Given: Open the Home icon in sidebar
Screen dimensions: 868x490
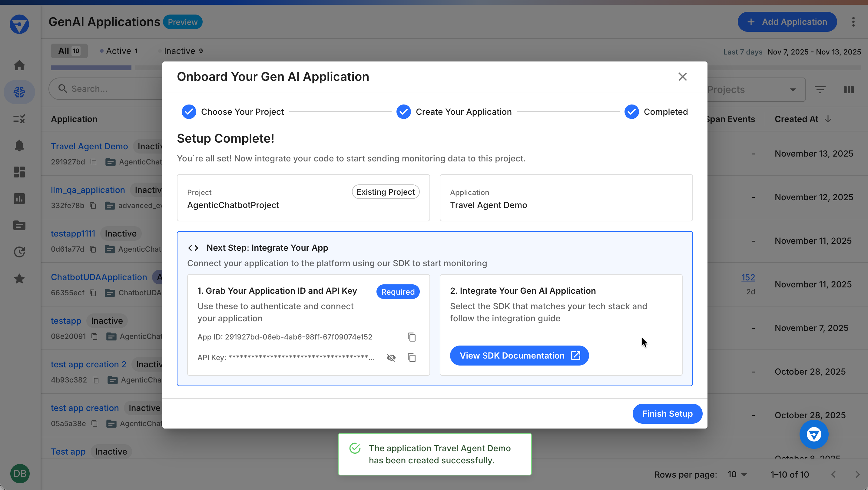Looking at the screenshot, I should pos(19,65).
